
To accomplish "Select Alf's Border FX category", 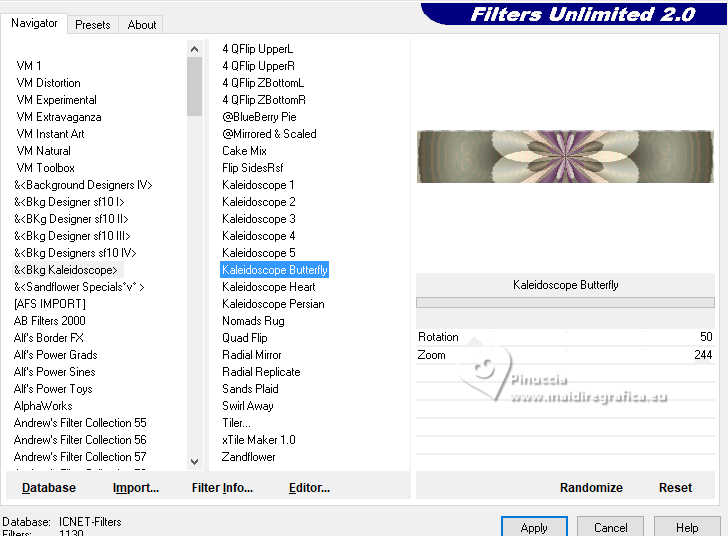I will point(49,338).
